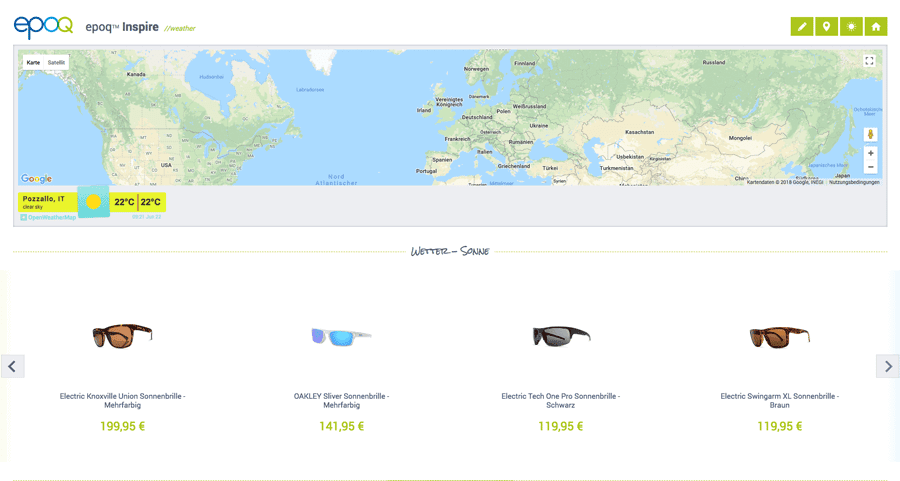This screenshot has height=481, width=900.
Task: Click the Electric Tech One Pro sunglasses image
Action: (560, 336)
